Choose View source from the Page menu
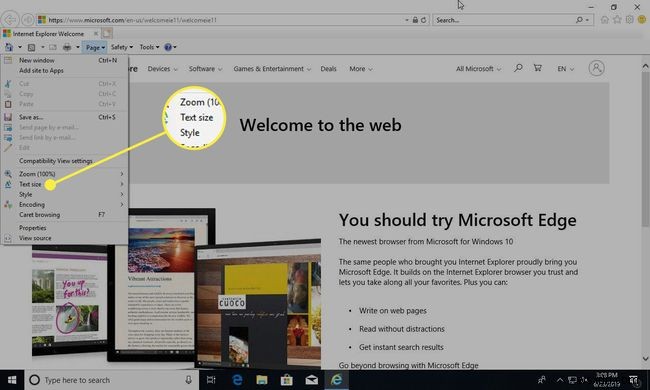The image size is (650, 390). (x=65, y=238)
